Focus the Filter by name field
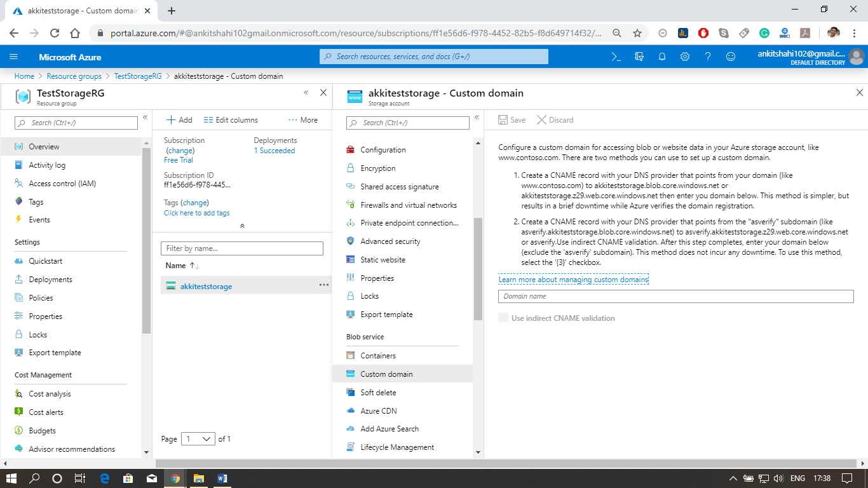 (242, 248)
